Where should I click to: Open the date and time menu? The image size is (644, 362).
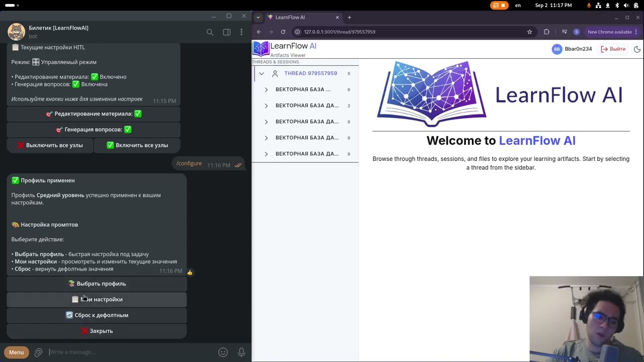point(553,5)
